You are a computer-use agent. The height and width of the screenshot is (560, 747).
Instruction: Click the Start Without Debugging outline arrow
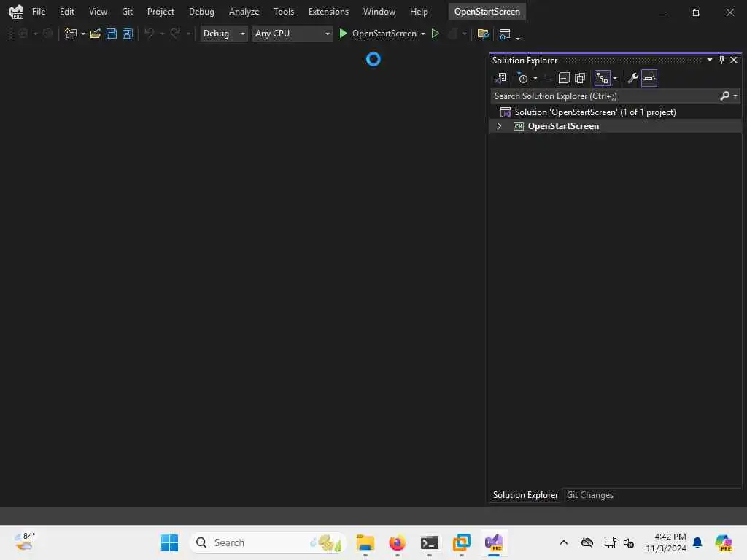pyautogui.click(x=435, y=34)
